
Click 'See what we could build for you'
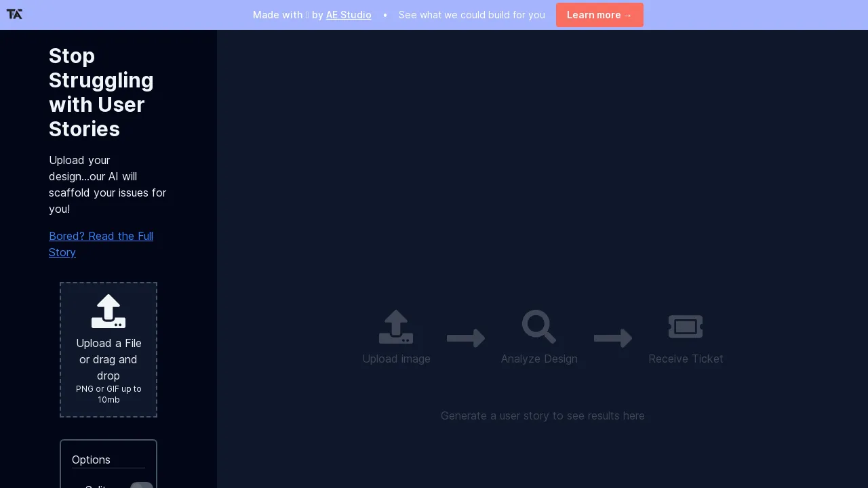pyautogui.click(x=472, y=15)
